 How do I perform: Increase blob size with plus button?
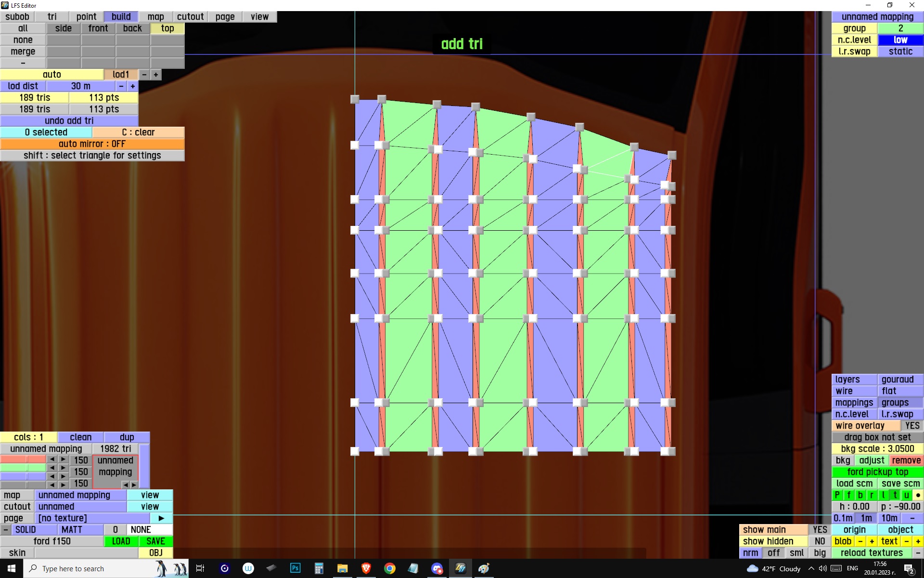tap(872, 541)
